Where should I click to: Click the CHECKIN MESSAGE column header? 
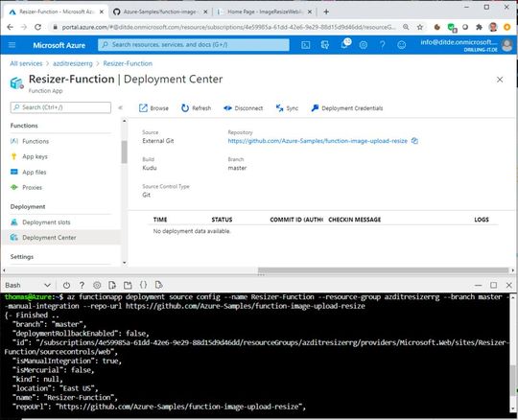pos(355,220)
